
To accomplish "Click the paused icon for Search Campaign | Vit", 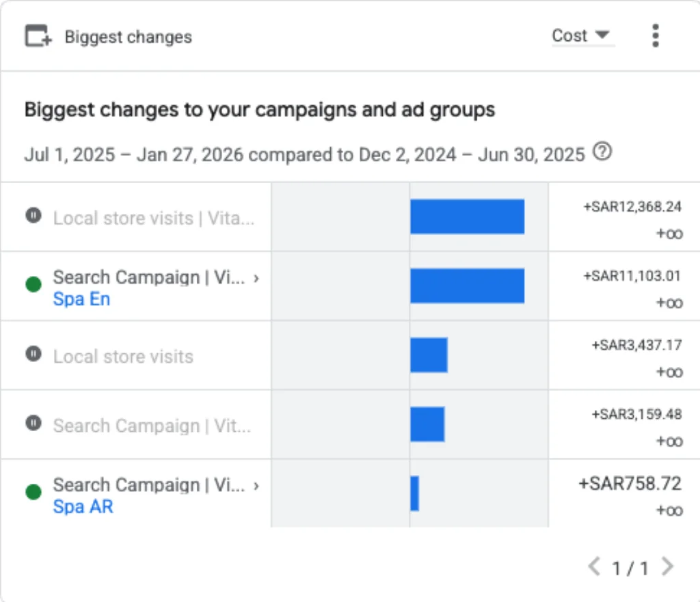I will pyautogui.click(x=33, y=422).
